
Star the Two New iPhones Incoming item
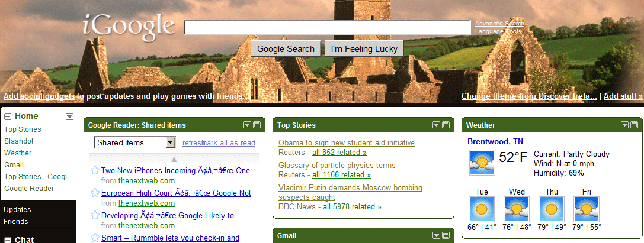(x=95, y=170)
